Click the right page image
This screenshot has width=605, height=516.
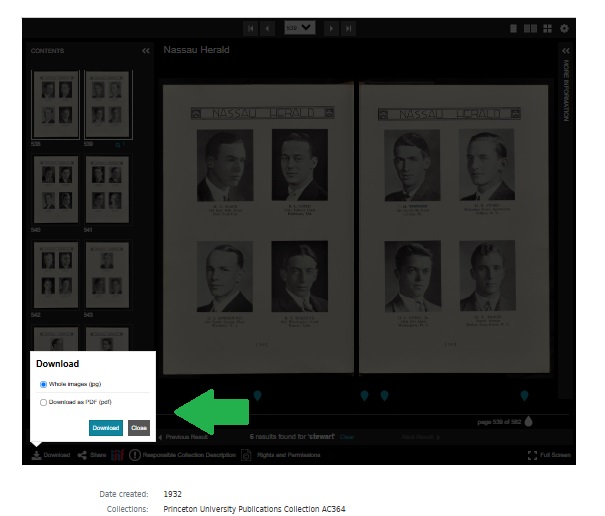coord(454,229)
